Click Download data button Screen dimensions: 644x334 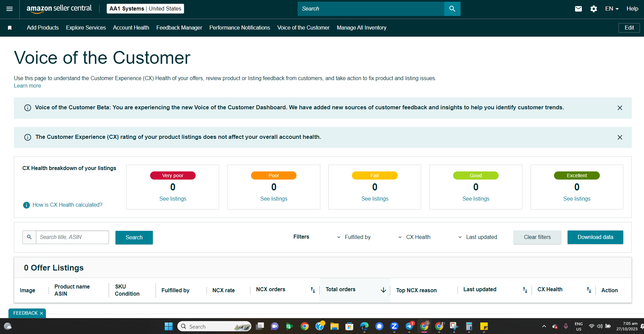(x=595, y=237)
